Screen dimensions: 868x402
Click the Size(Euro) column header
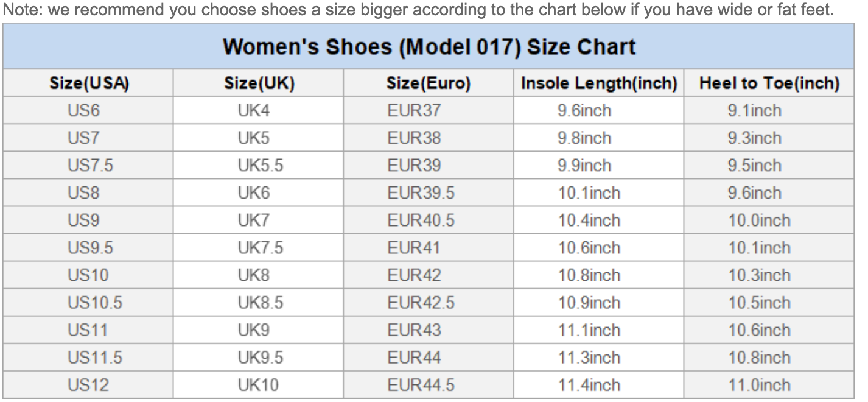coord(429,83)
